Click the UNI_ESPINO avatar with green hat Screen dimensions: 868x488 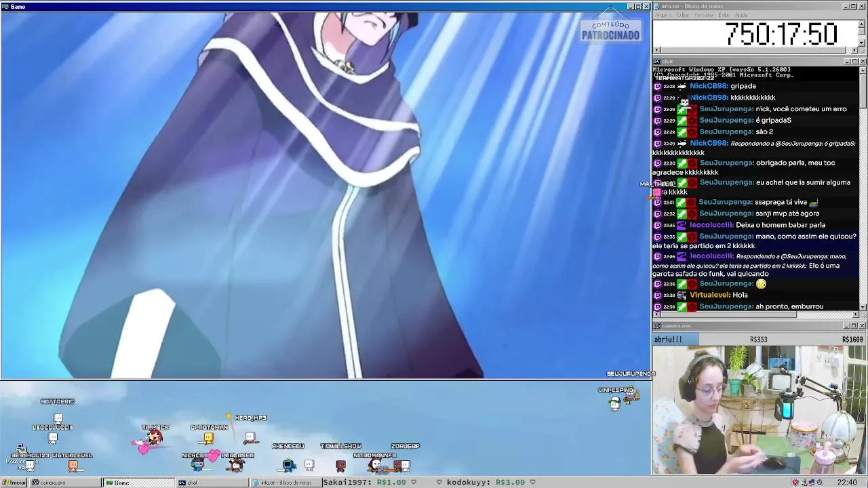click(615, 403)
